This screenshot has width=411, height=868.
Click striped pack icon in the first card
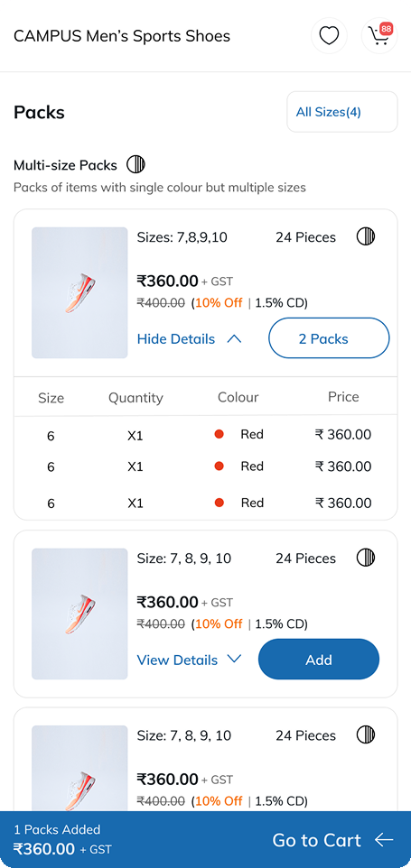(366, 237)
